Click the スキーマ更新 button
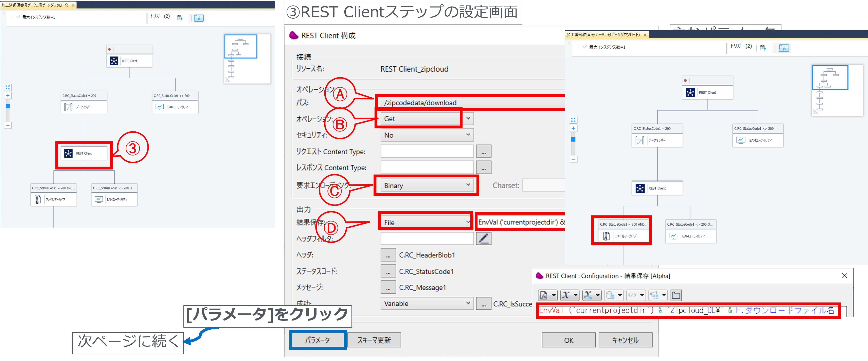This screenshot has height=361, width=868. [x=374, y=340]
